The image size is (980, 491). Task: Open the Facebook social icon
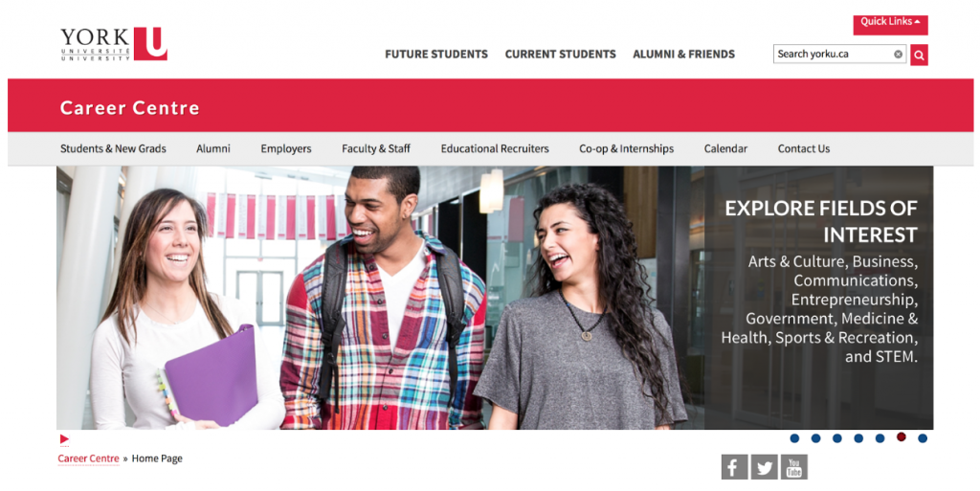coord(734,467)
